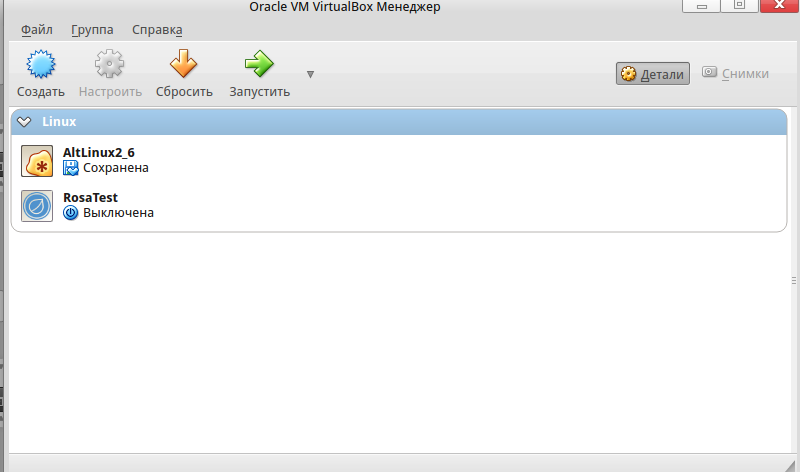This screenshot has height=472, width=800.
Task: Click the AltLinux2_6 OS icon
Action: coord(37,161)
